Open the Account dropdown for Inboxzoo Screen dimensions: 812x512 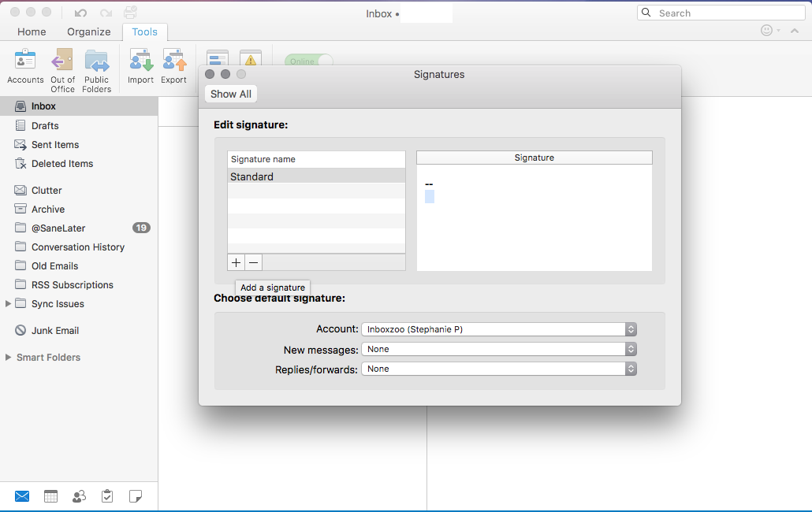[x=498, y=329]
